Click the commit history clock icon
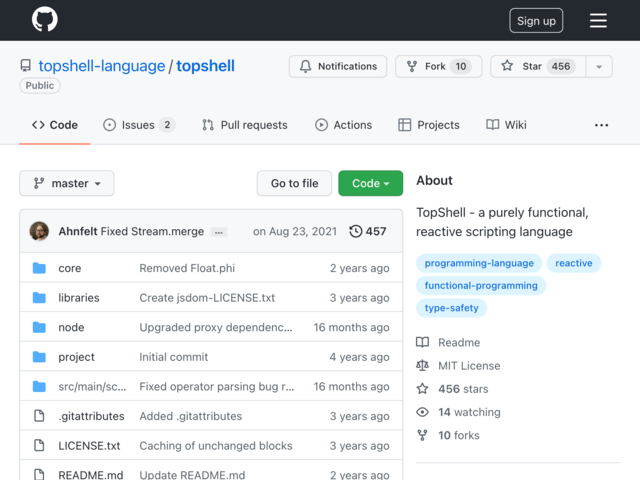The image size is (640, 480). pyautogui.click(x=356, y=231)
